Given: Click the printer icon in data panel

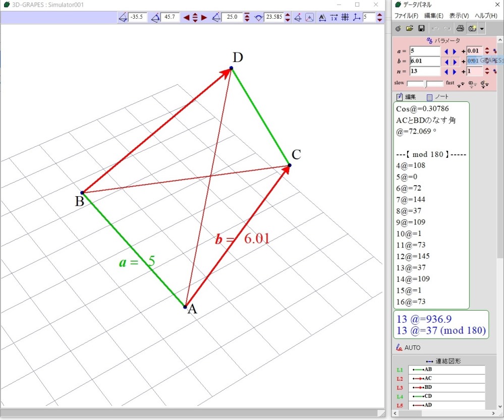Looking at the screenshot, I should [460, 28].
